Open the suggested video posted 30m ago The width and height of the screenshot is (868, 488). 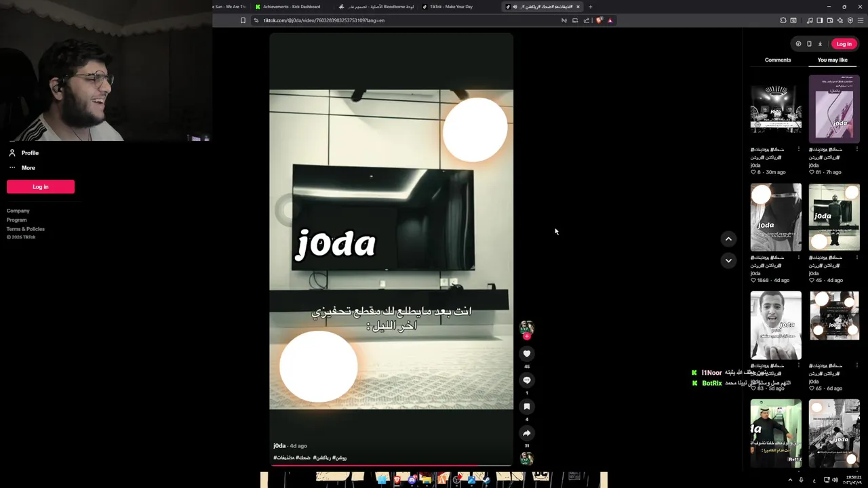(x=776, y=109)
